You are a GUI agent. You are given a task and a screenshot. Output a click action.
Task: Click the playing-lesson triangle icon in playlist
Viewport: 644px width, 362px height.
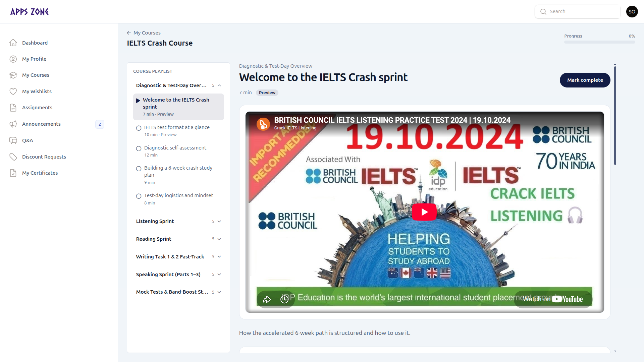(x=138, y=101)
